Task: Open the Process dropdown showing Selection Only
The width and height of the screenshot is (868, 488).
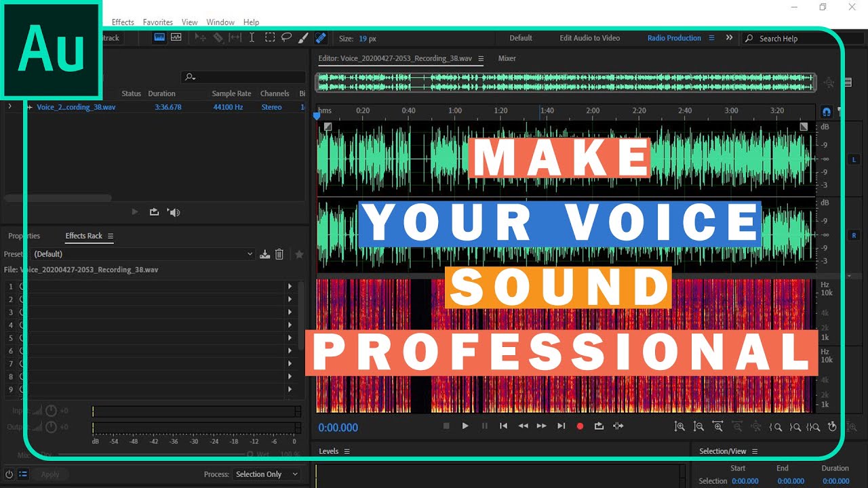Action: [x=267, y=474]
